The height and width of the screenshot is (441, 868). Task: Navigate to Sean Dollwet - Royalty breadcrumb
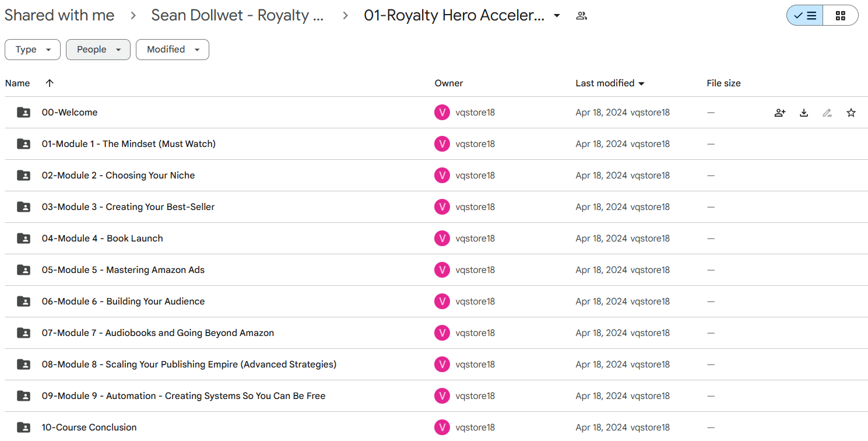pyautogui.click(x=237, y=16)
